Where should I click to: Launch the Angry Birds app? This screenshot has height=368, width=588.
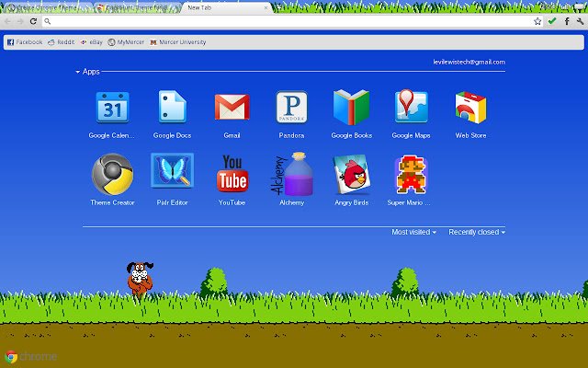pos(351,174)
